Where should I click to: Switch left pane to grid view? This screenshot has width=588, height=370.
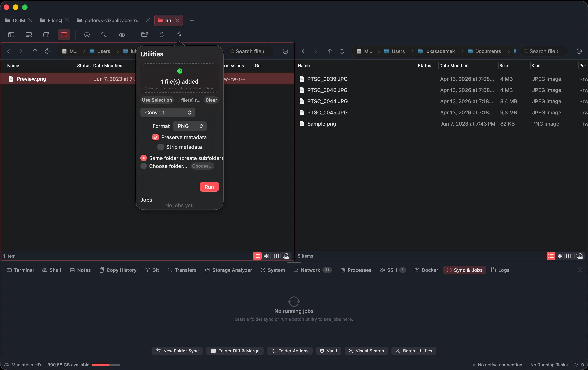(266, 256)
